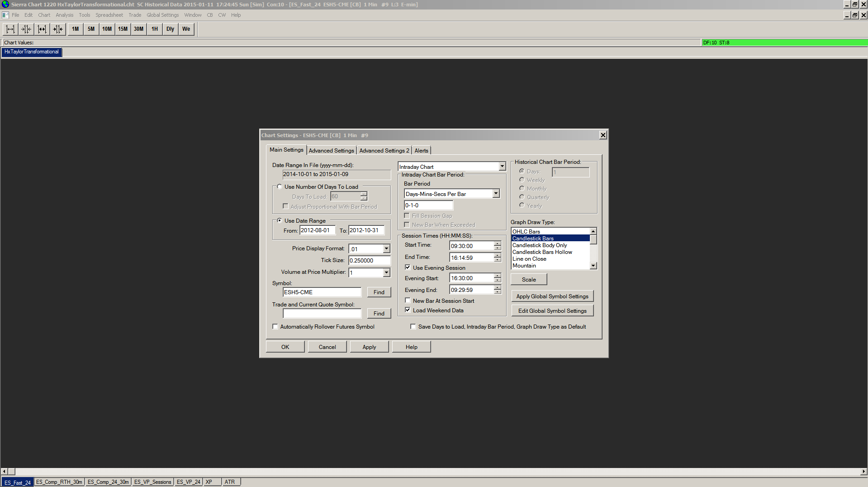Screen dimensions: 868x487
Task: Click Apply Global Symbol Settings button
Action: tap(552, 296)
